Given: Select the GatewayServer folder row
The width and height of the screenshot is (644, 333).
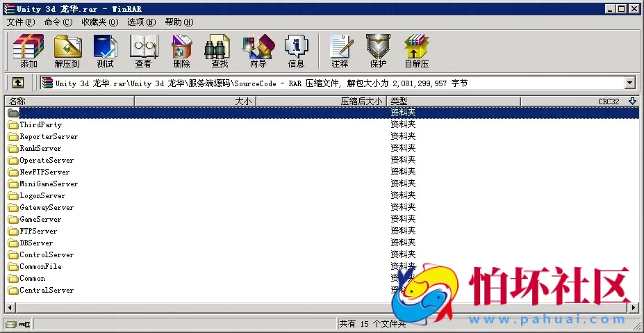Looking at the screenshot, I should 322,208.
